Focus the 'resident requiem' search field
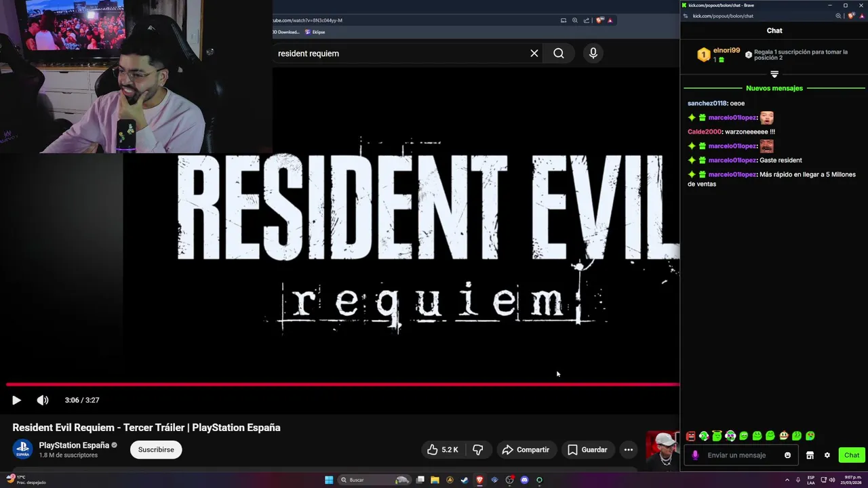868x488 pixels. point(400,53)
